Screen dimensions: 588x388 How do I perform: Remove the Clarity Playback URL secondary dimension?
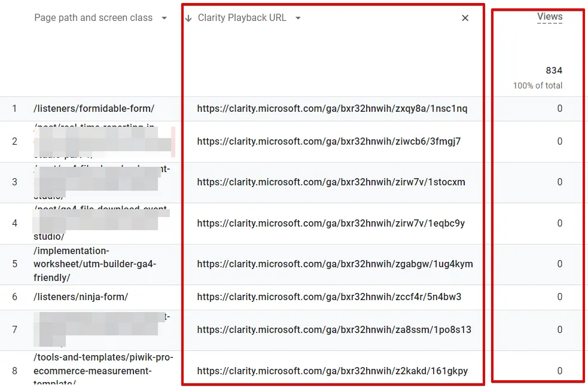click(465, 18)
